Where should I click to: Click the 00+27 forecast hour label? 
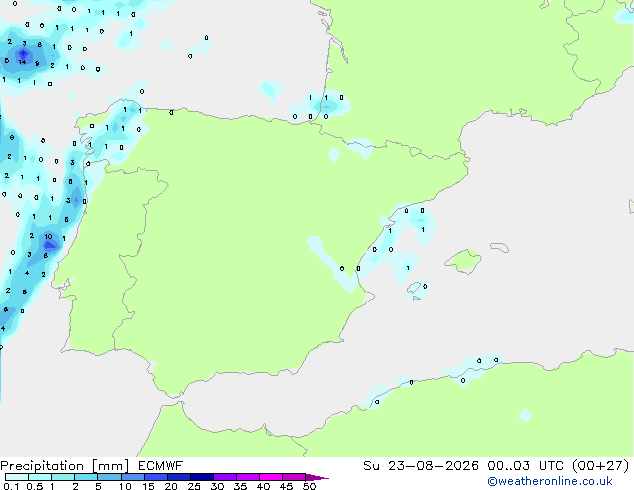601,466
